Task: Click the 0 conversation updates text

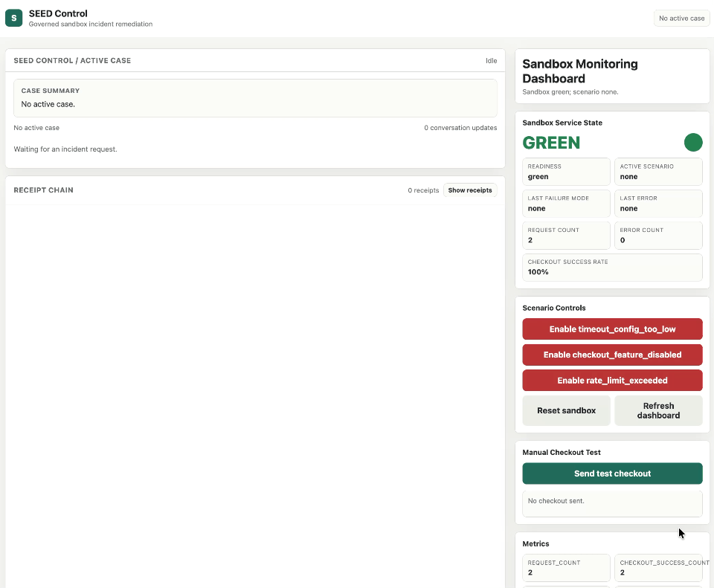Action: pos(460,128)
